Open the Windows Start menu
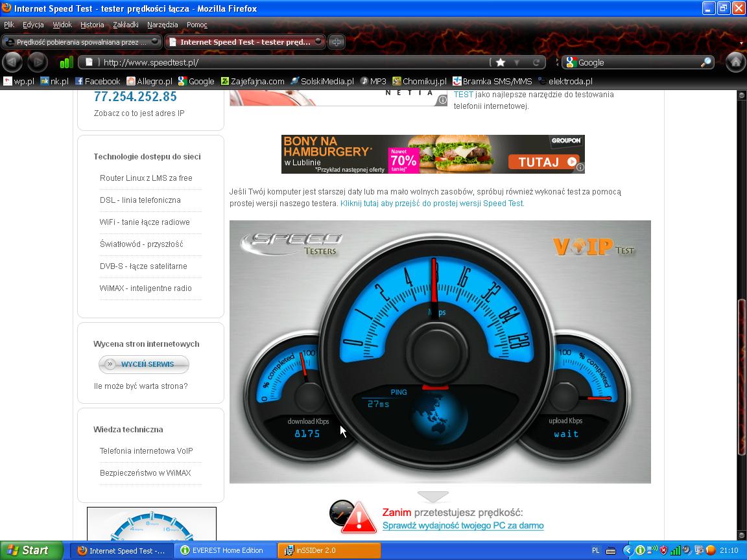747x560 pixels. [x=31, y=550]
